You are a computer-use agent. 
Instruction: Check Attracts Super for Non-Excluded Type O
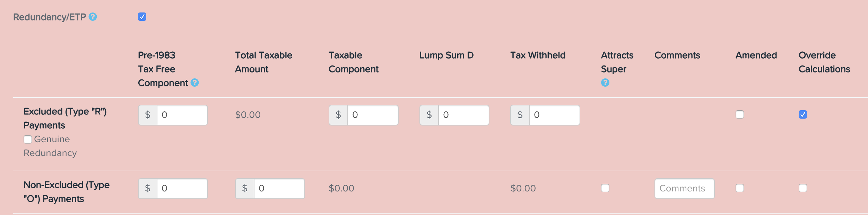[605, 188]
